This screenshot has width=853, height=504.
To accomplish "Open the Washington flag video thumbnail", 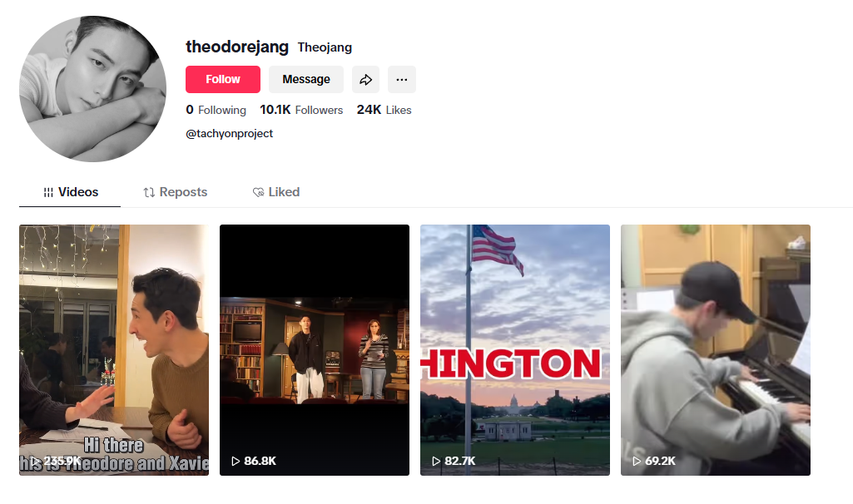I will pos(515,350).
